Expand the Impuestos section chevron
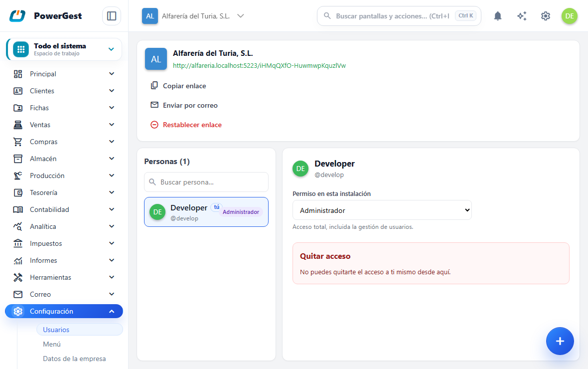Viewport: 588px width, 369px height. pos(112,243)
